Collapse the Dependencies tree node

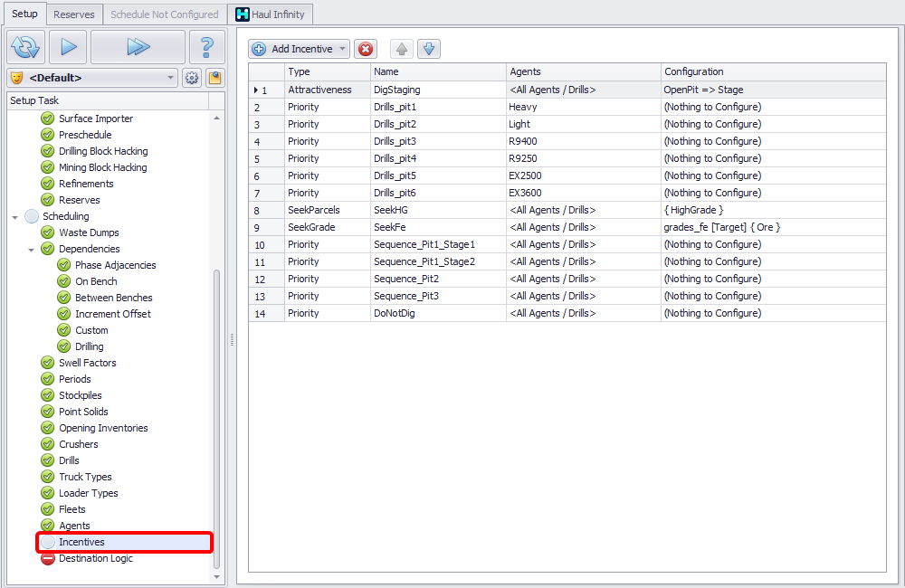tap(31, 249)
